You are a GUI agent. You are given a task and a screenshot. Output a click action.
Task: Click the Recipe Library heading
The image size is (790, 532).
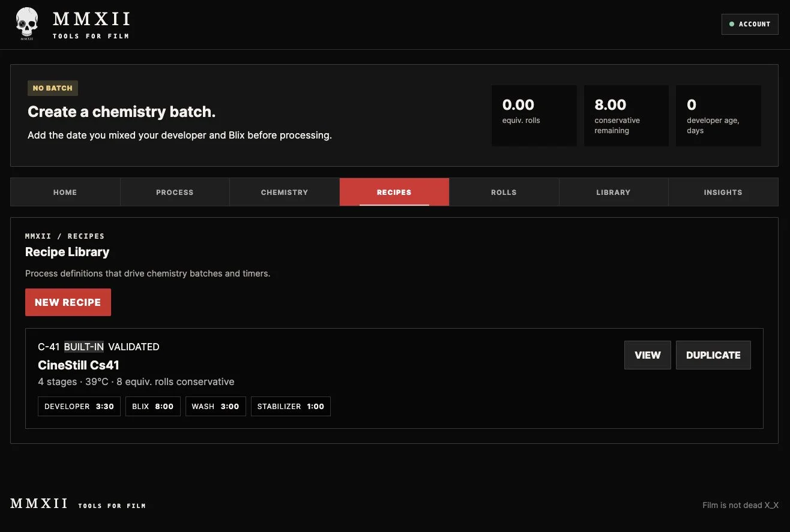pos(67,252)
